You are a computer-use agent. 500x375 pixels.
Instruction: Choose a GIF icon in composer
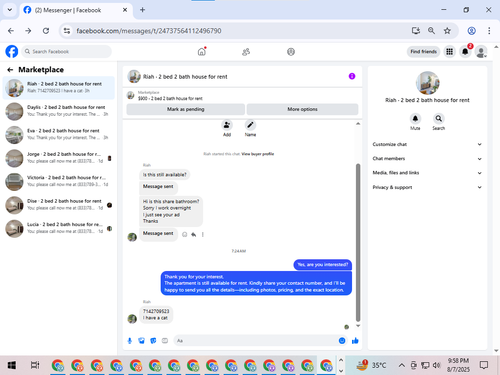click(165, 341)
